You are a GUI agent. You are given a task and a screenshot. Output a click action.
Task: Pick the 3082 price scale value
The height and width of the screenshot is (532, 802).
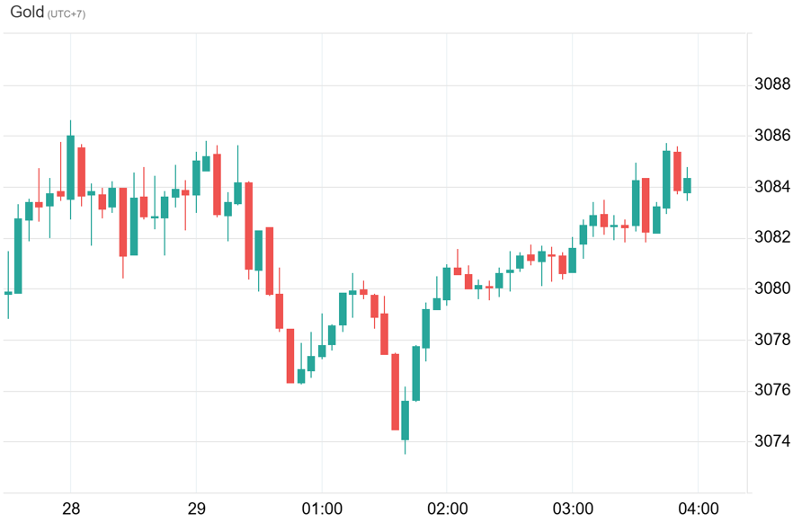772,237
